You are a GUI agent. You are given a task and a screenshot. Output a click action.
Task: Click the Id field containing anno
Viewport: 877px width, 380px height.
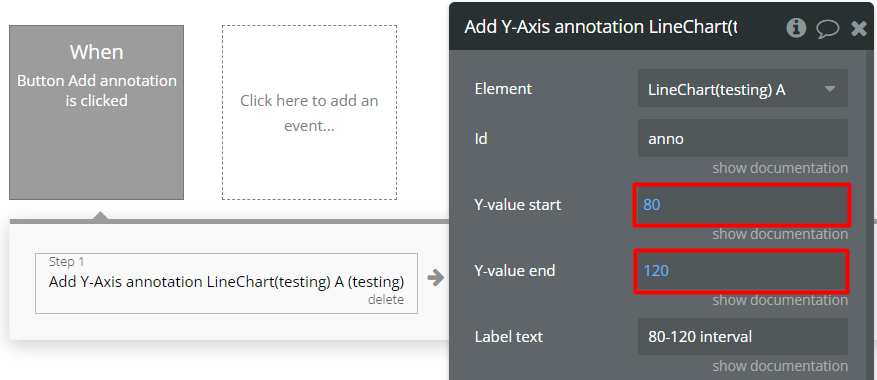click(x=743, y=138)
